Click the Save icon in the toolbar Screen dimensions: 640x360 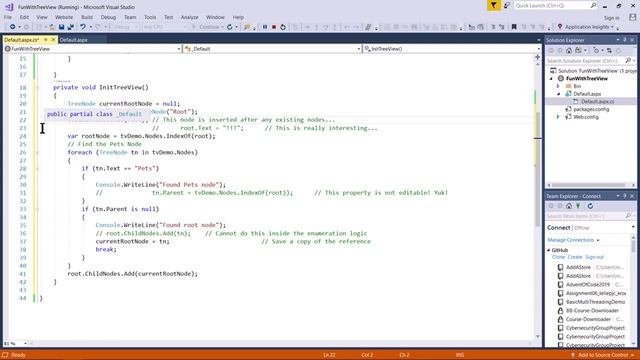(61, 27)
